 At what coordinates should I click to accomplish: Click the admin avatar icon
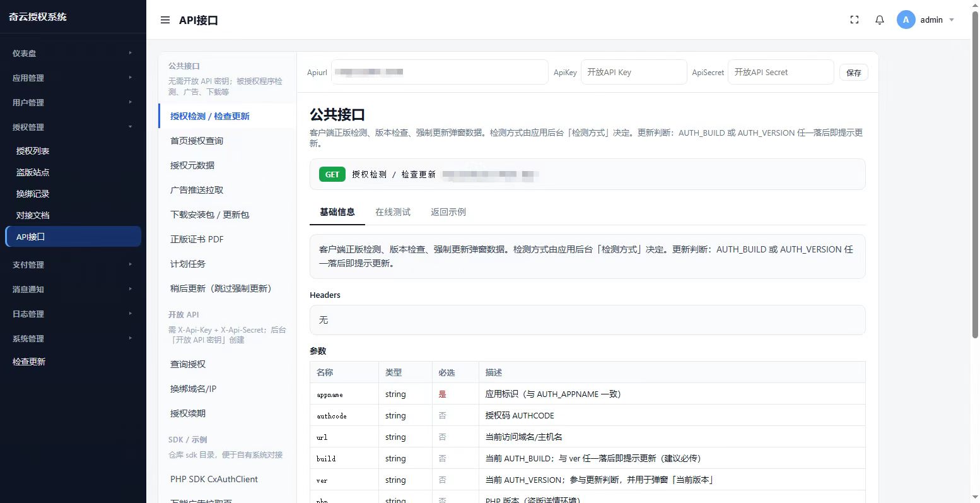[906, 20]
